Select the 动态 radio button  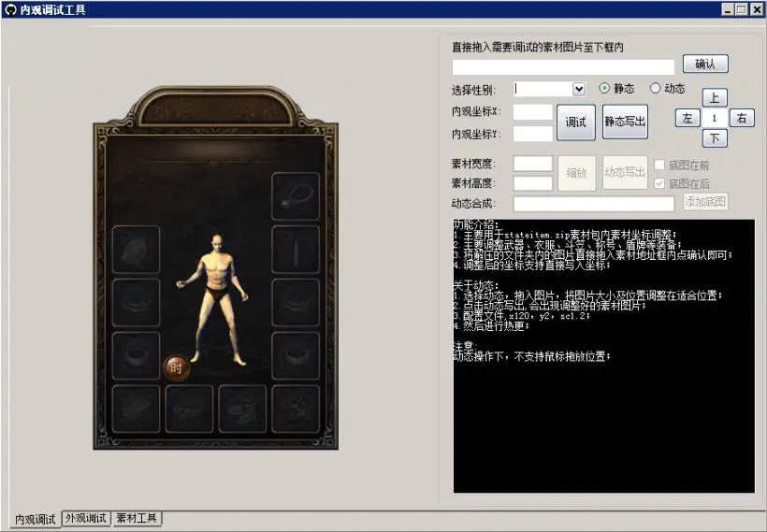click(x=655, y=88)
